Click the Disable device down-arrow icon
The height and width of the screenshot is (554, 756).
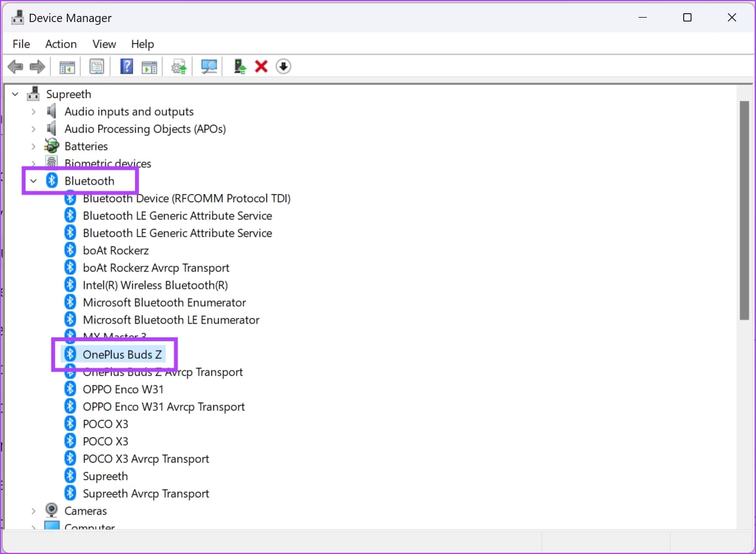[283, 67]
